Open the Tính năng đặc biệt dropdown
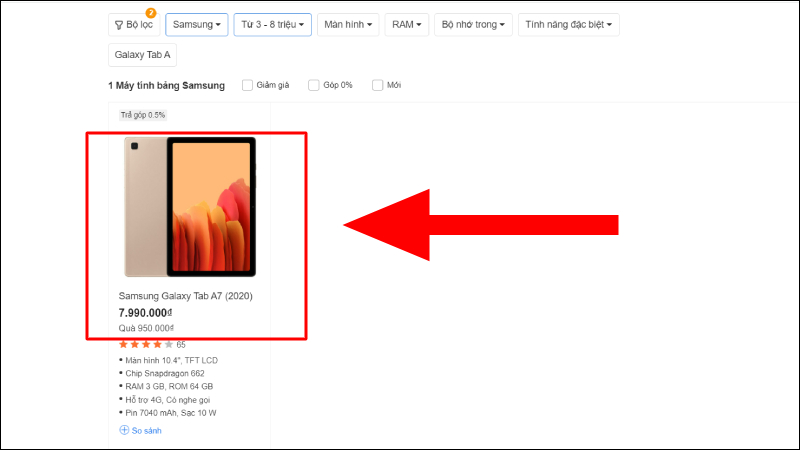 (x=568, y=24)
